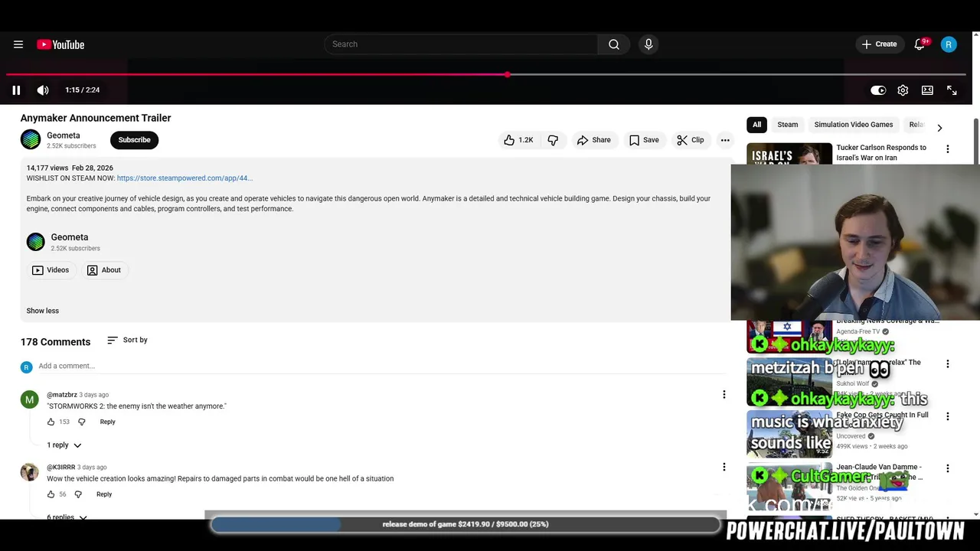Open the YouTube hamburger guide menu

pyautogui.click(x=18, y=44)
